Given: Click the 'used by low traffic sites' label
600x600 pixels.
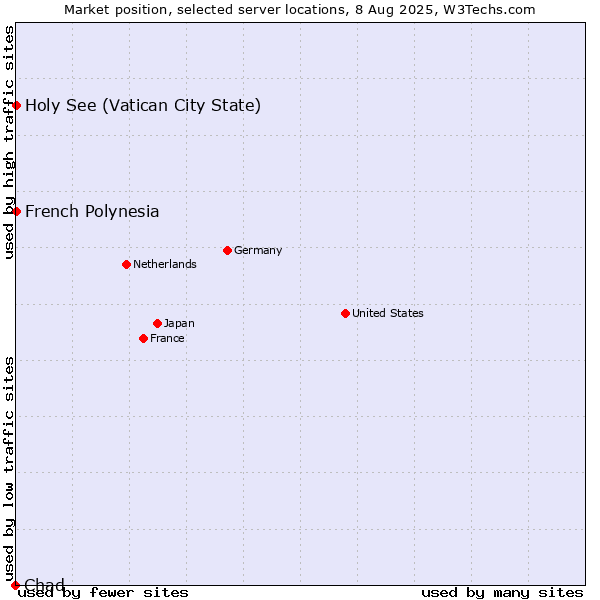Looking at the screenshot, I should [x=8, y=470].
